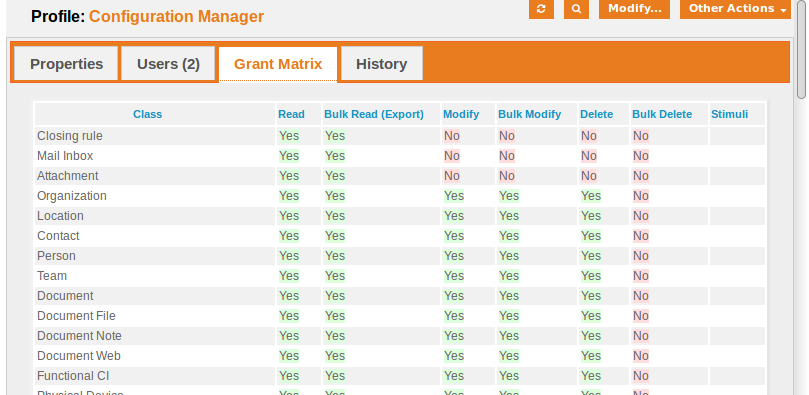Screen dimensions: 809x395
Task: Click the Delete column header
Action: 596,114
